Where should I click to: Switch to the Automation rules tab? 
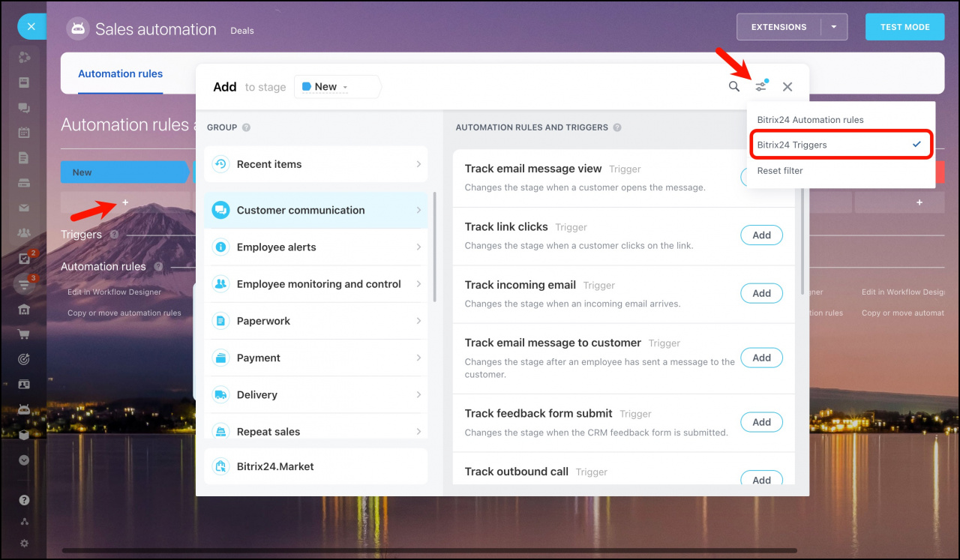pyautogui.click(x=120, y=74)
